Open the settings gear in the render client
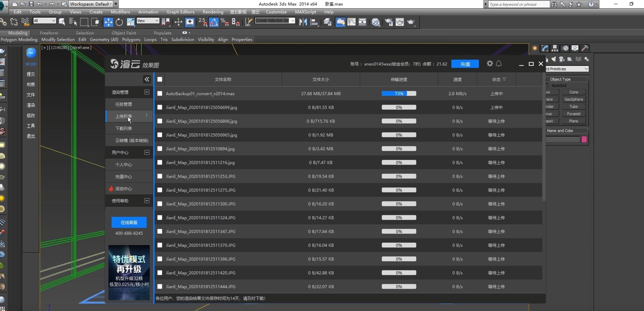The image size is (644, 311). point(490,64)
